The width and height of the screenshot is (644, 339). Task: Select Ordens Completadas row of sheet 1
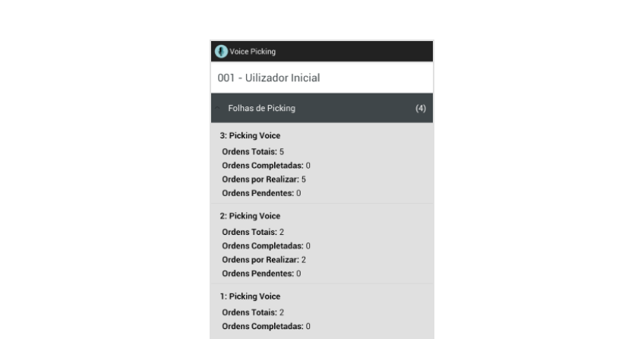coord(266,326)
